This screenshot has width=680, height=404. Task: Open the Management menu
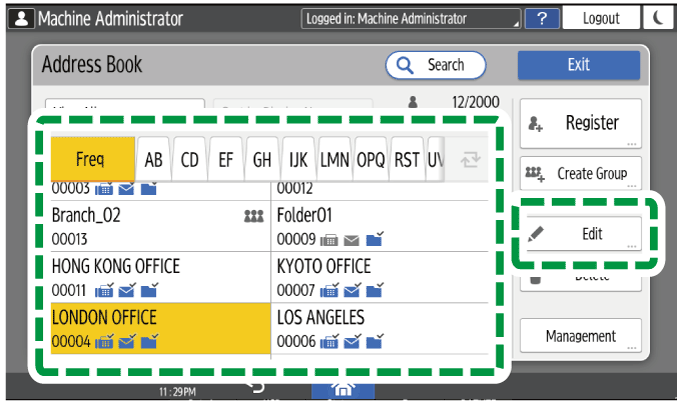580,336
